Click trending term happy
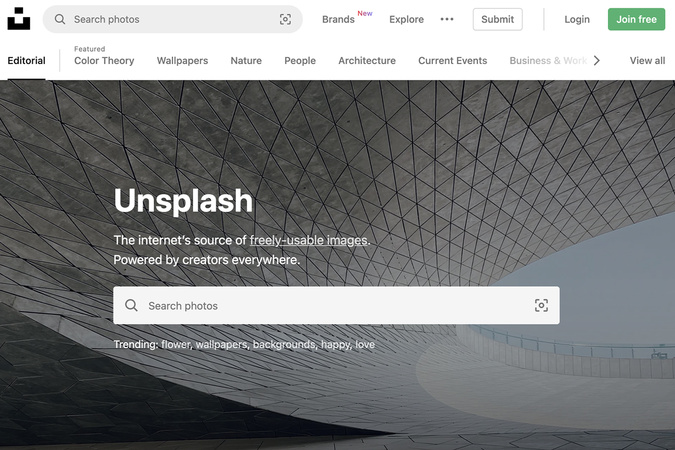The width and height of the screenshot is (675, 450). click(x=336, y=344)
